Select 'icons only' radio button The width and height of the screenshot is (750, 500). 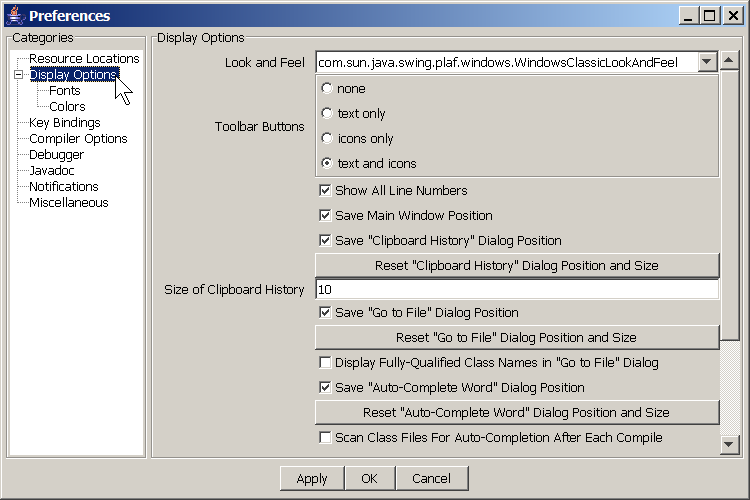(327, 139)
